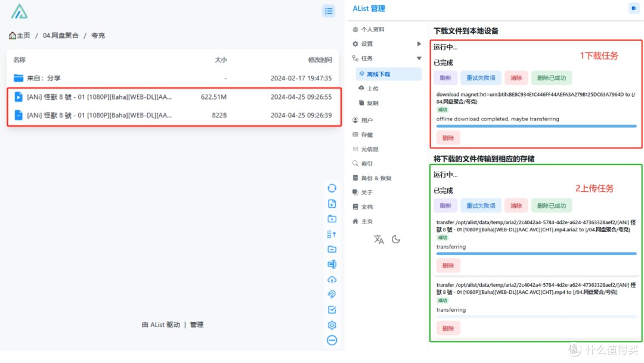
Task: Click the magnet download progress bar
Action: pyautogui.click(x=537, y=126)
